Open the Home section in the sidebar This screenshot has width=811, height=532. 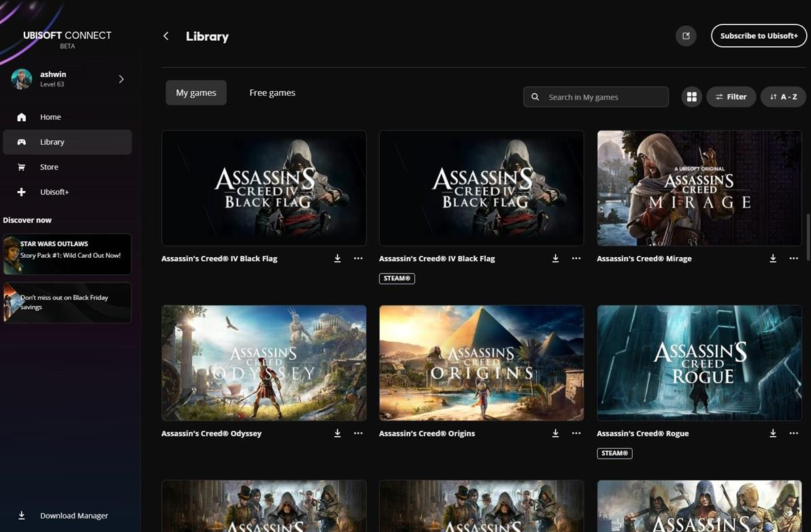(50, 116)
